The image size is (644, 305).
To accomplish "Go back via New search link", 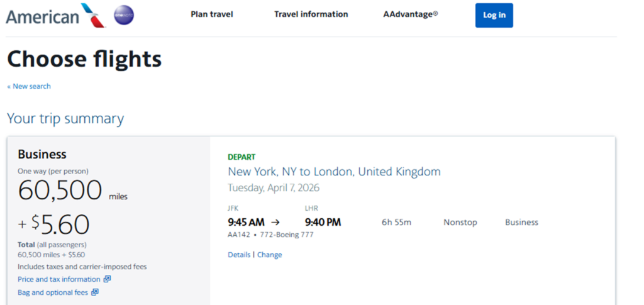I will (x=29, y=86).
